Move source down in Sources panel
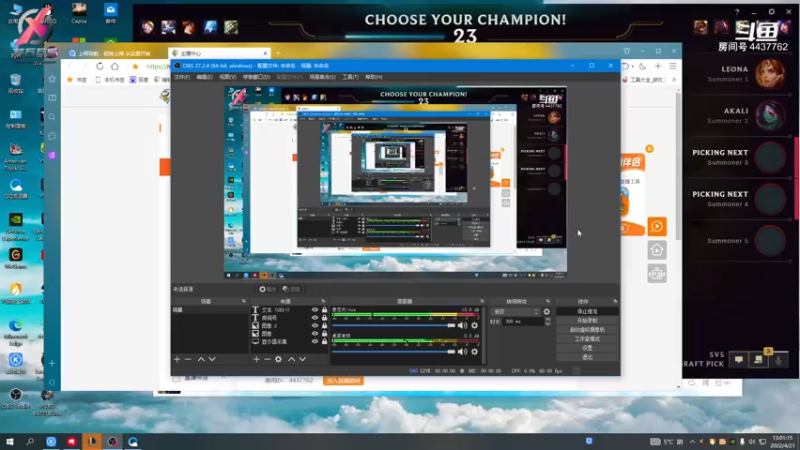Image resolution: width=800 pixels, height=450 pixels. pyautogui.click(x=303, y=359)
